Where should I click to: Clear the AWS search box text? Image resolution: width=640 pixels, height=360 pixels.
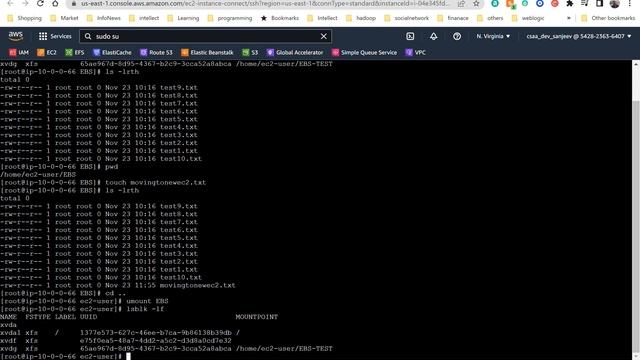point(323,36)
